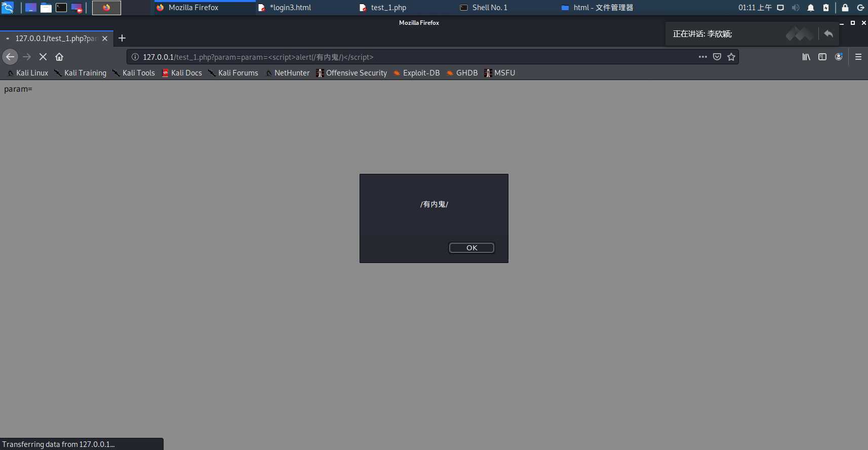Show site information icon in URL bar
Viewport: 868px width, 450px height.
tap(135, 57)
